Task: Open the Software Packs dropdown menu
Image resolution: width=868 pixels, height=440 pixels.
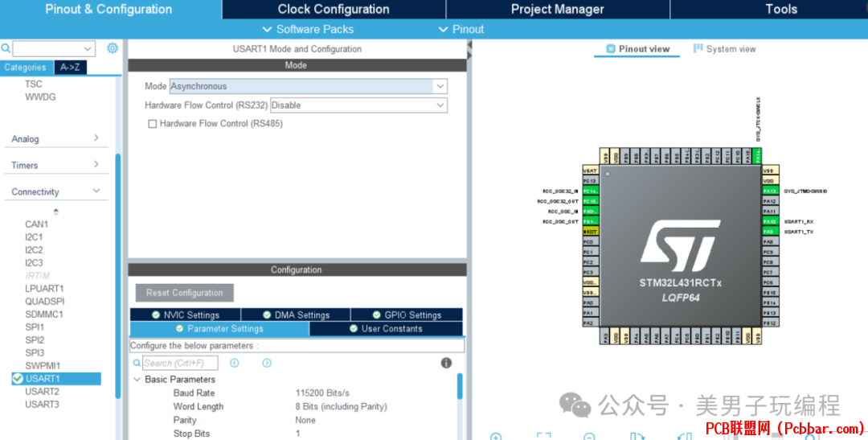Action: (308, 30)
